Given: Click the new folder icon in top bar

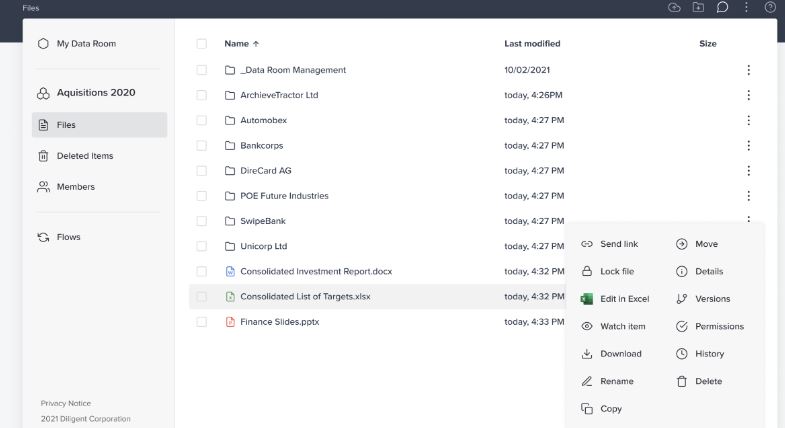Looking at the screenshot, I should (698, 7).
